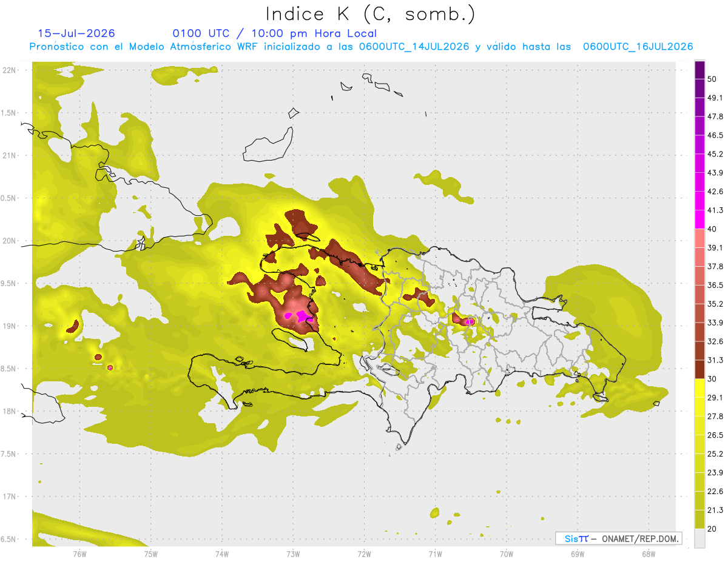The width and height of the screenshot is (728, 562).
Task: Click the color scale label "45.2"
Action: click(715, 154)
